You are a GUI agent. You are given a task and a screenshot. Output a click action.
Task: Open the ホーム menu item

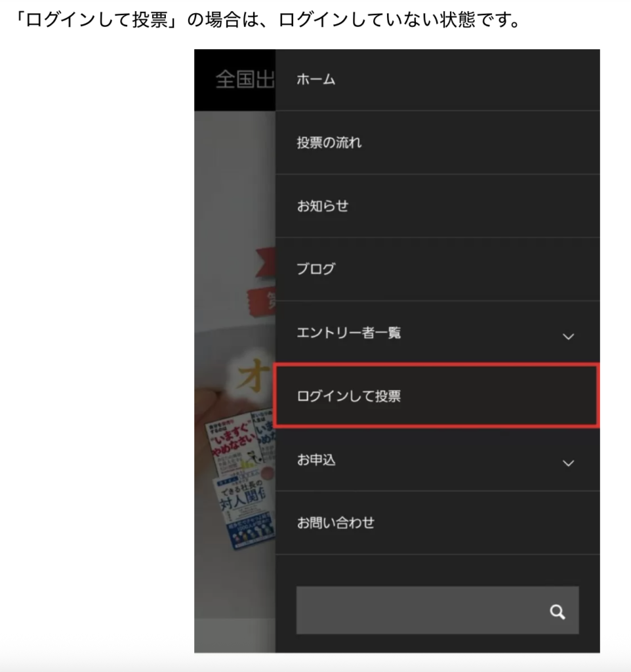pos(438,79)
